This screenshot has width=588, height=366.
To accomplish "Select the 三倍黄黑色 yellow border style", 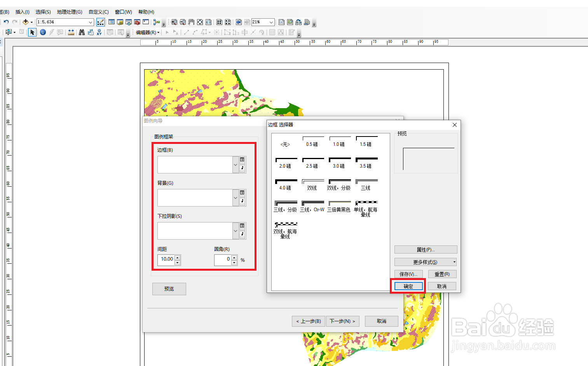I will click(x=339, y=207).
